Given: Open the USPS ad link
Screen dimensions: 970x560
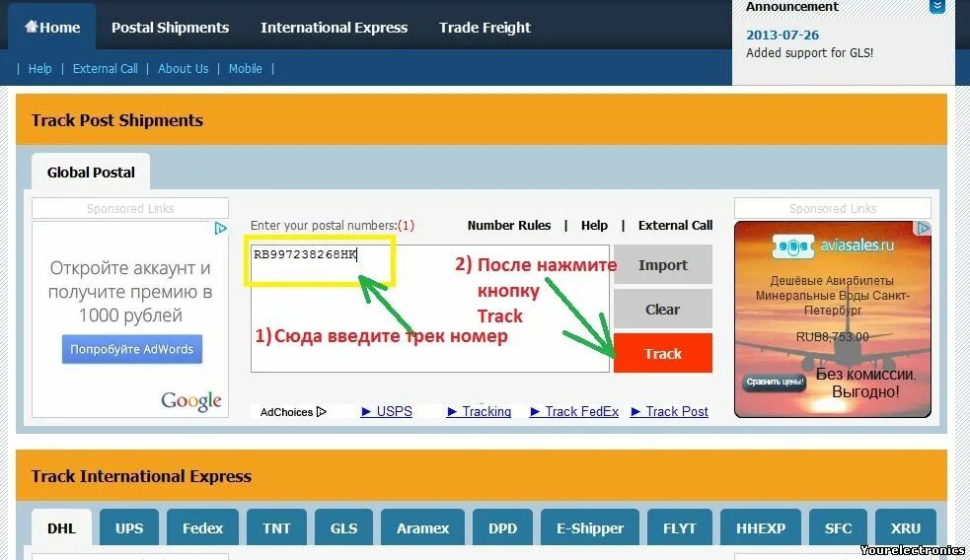Looking at the screenshot, I should (x=387, y=412).
